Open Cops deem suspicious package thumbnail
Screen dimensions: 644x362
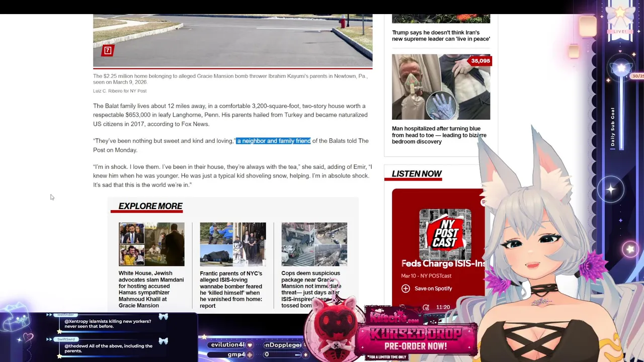[314, 244]
